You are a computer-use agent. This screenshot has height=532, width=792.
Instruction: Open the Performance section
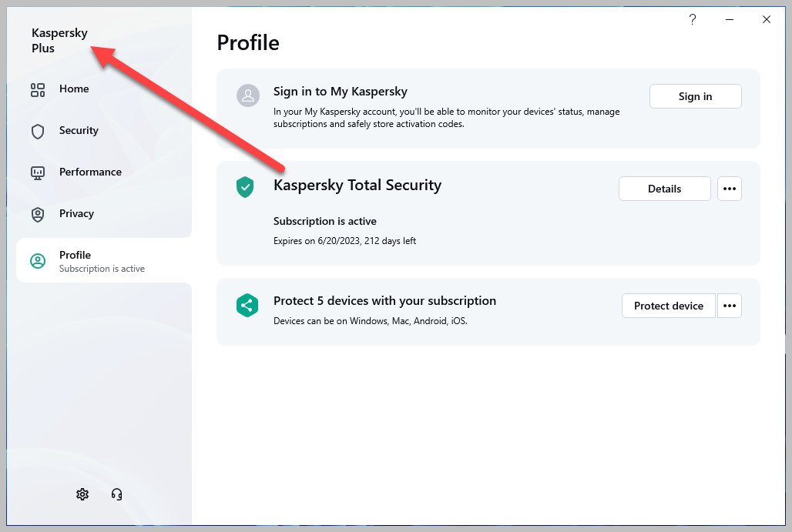(90, 172)
